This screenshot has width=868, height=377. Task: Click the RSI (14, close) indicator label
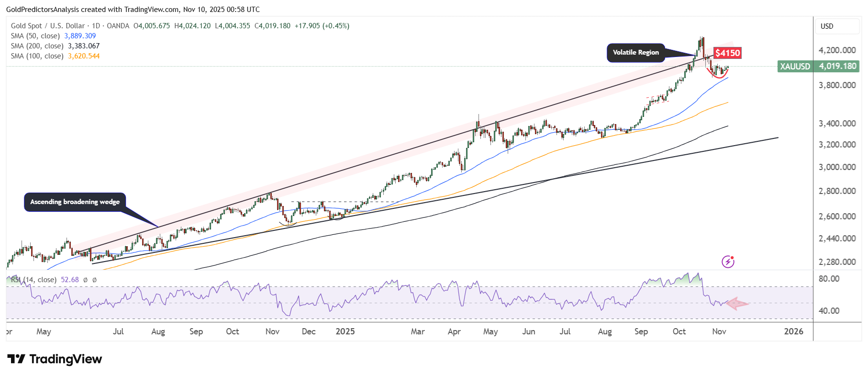[x=33, y=280]
